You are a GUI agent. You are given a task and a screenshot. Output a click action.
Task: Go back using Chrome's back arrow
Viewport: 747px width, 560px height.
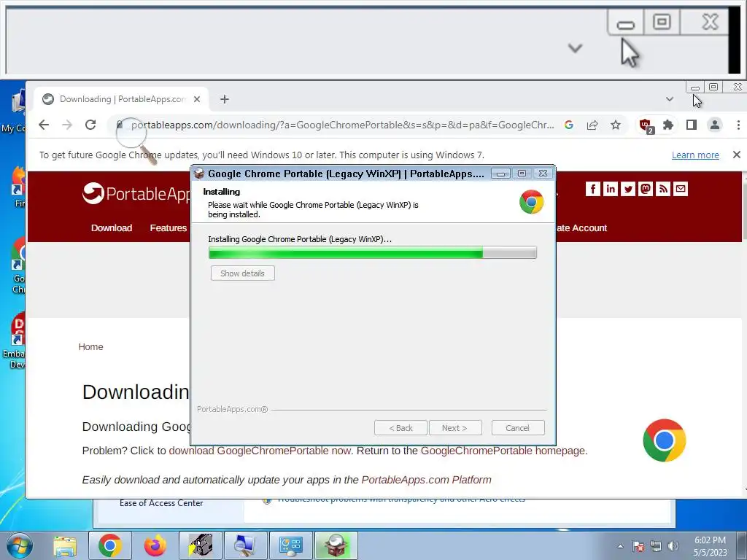pos(44,125)
